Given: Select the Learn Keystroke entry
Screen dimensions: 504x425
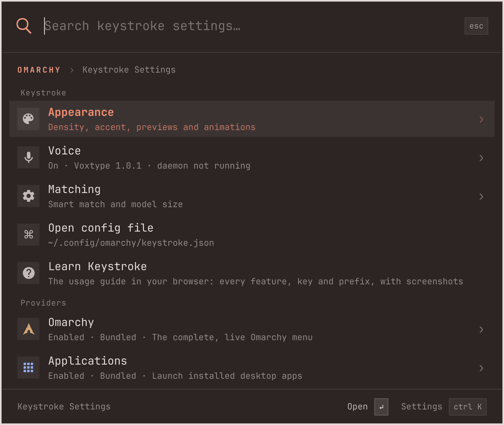Looking at the screenshot, I should [252, 273].
